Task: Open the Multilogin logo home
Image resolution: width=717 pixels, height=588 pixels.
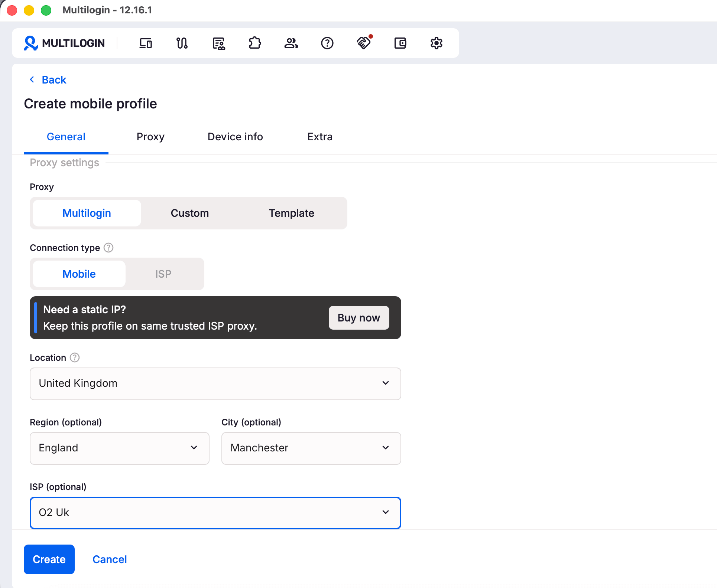Action: pyautogui.click(x=64, y=43)
